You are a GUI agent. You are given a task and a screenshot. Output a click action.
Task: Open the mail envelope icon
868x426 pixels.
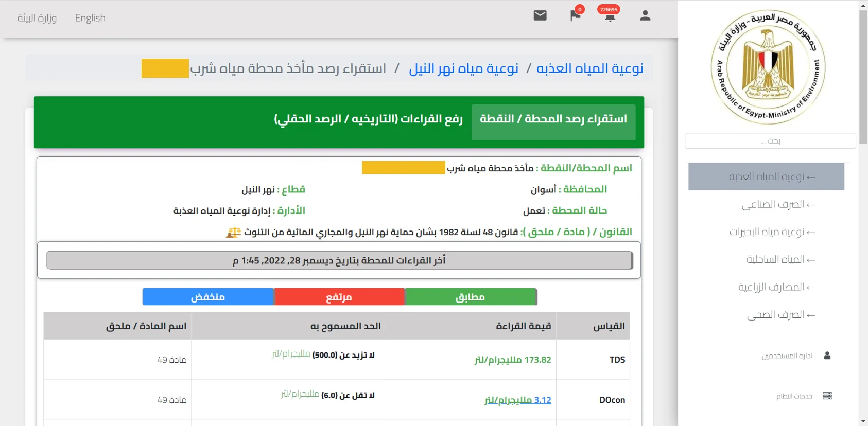[x=540, y=15]
